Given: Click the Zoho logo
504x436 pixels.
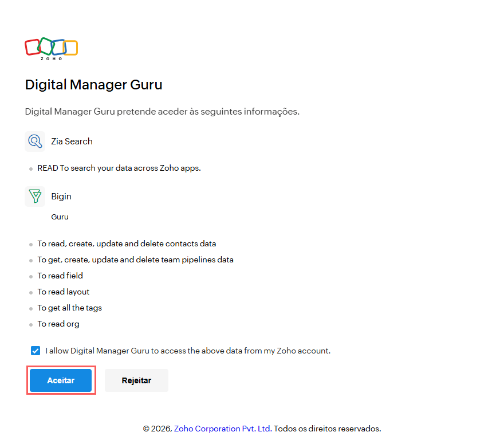Looking at the screenshot, I should pyautogui.click(x=52, y=49).
